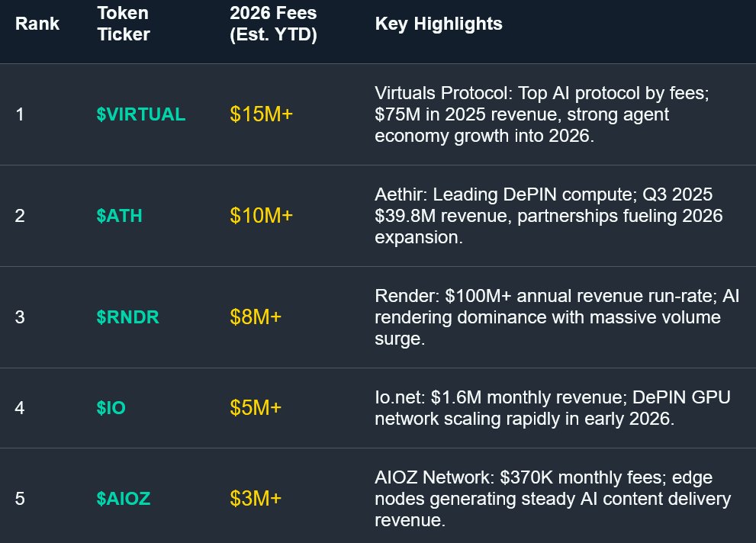Screen dimensions: 756x543
Task: Click the Rank column header
Action: [x=37, y=24]
